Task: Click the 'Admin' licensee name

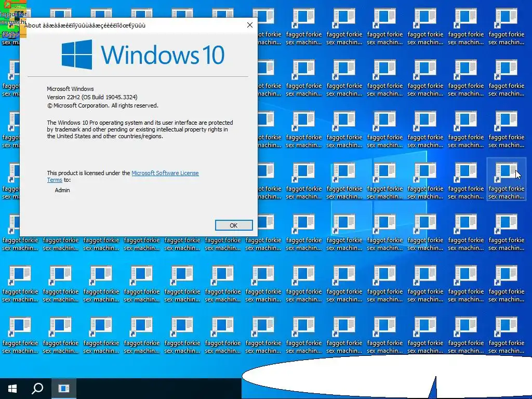Action: [62, 190]
